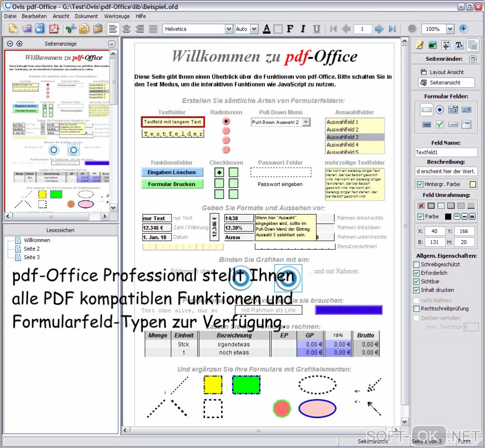This screenshot has height=448, width=485.
Task: Go to the first page
Action: click(333, 29)
